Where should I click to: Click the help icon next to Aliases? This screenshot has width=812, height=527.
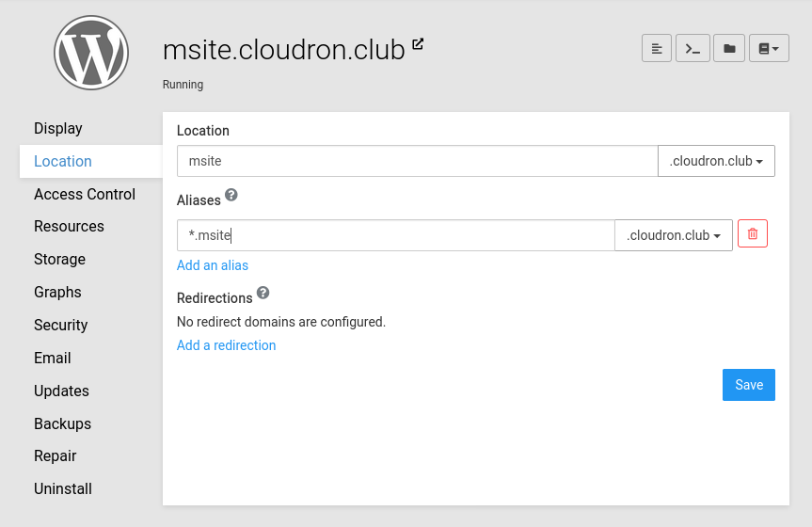[x=231, y=196]
